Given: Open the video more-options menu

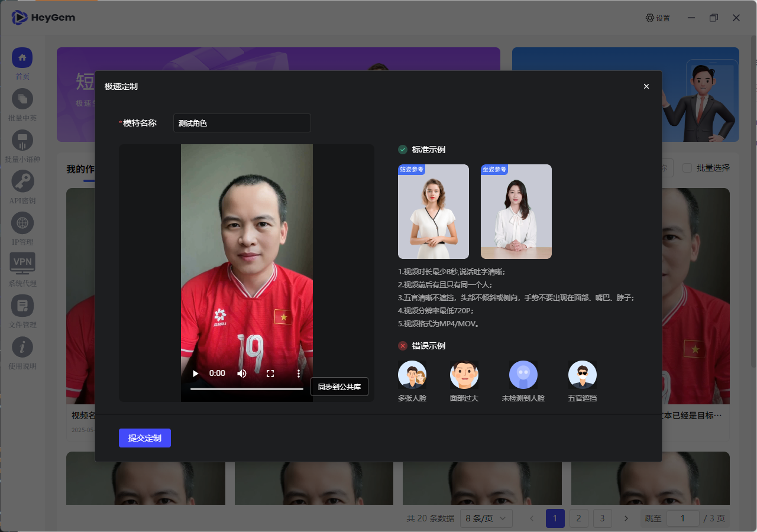Looking at the screenshot, I should tap(299, 374).
